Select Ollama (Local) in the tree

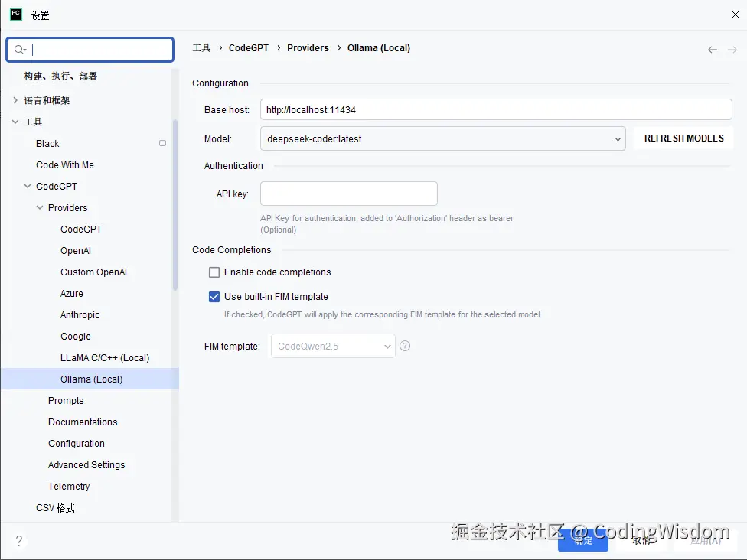coord(90,379)
